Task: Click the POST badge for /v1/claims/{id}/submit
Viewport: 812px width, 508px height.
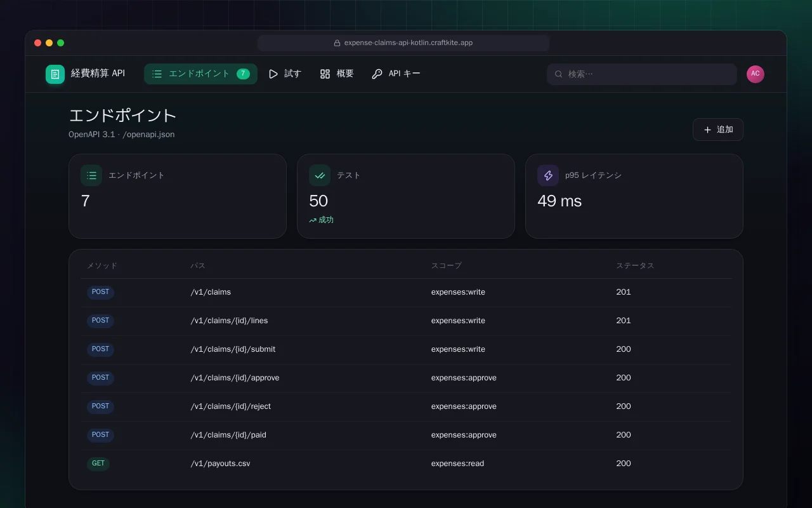Action: pyautogui.click(x=100, y=349)
